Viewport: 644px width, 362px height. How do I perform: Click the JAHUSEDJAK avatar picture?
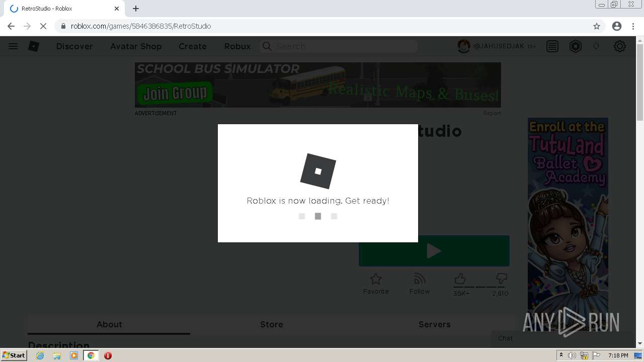coord(463,46)
